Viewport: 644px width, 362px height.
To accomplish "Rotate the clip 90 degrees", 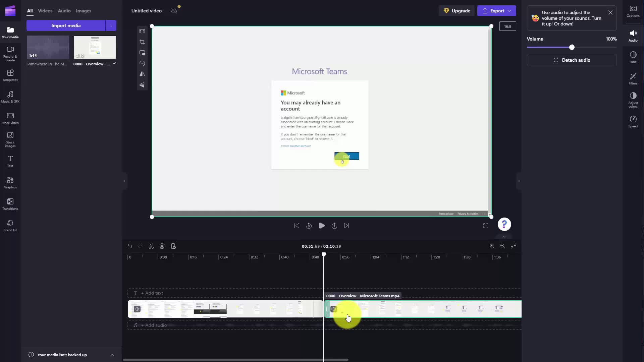I will pyautogui.click(x=142, y=63).
